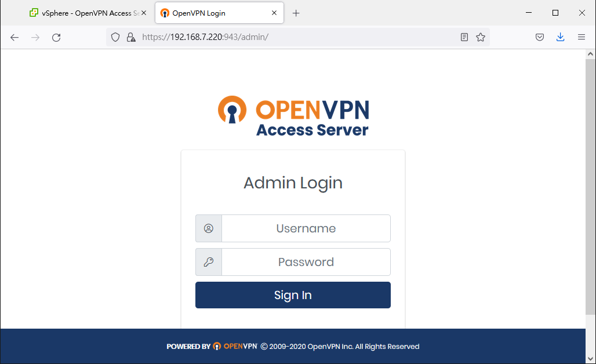
Task: Click the page's vertical scrollbar thumb
Action: coord(590,187)
